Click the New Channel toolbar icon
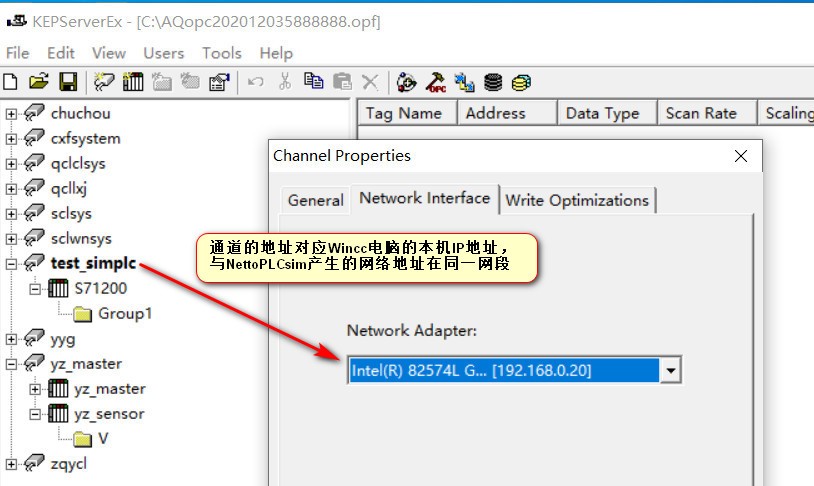814x486 pixels. [104, 82]
